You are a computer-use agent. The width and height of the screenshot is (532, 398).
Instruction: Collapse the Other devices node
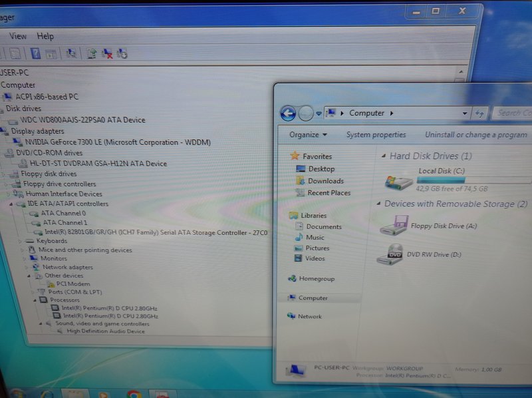(x=29, y=276)
